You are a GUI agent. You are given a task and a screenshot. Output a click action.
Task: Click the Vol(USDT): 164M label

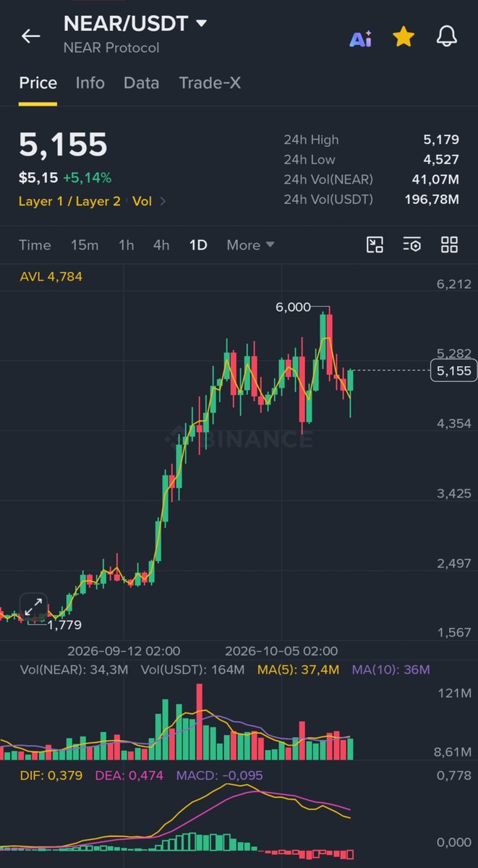point(192,670)
